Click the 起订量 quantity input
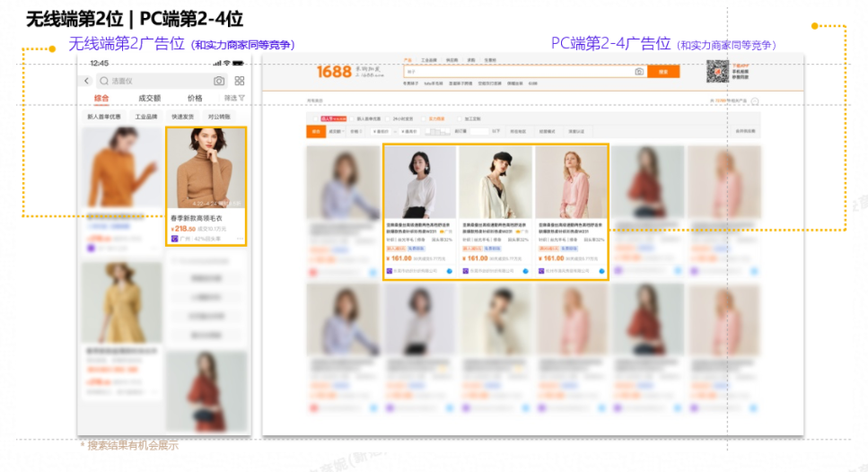The width and height of the screenshot is (868, 472). pos(478,132)
